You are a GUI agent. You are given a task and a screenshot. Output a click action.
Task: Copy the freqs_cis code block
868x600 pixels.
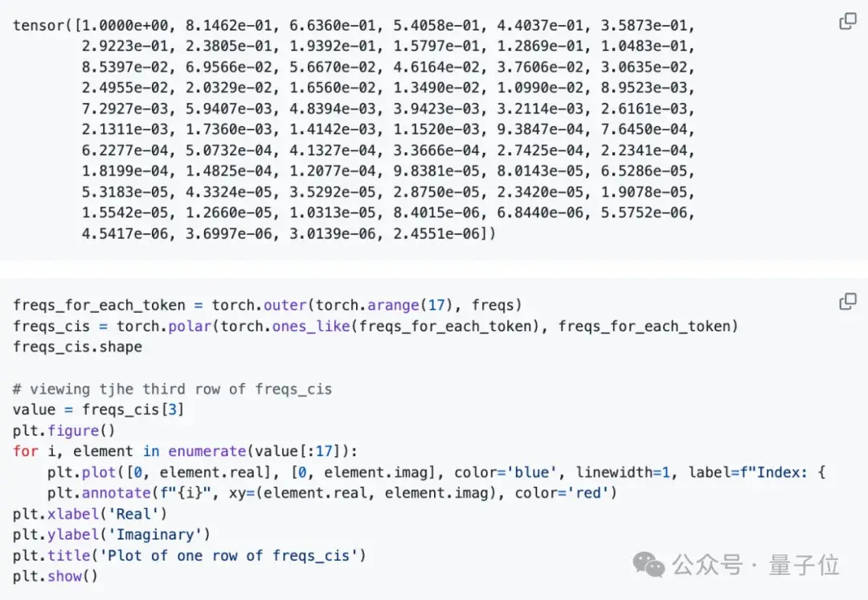(848, 302)
